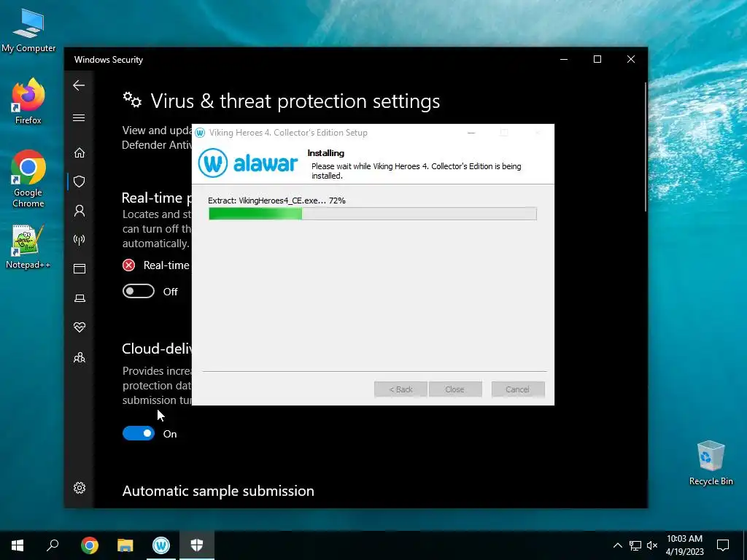Open Device security laptop icon

point(79,298)
